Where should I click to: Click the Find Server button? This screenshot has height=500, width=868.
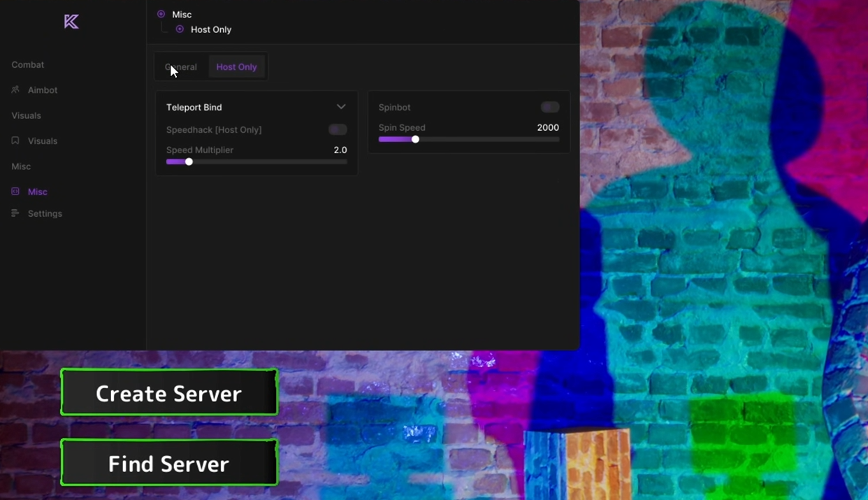tap(169, 462)
